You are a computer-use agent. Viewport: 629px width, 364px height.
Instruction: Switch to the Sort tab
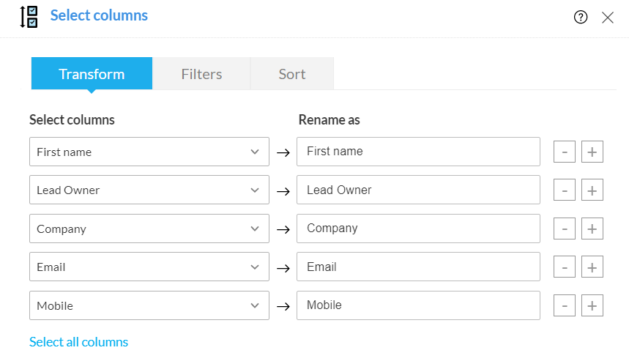click(x=292, y=74)
